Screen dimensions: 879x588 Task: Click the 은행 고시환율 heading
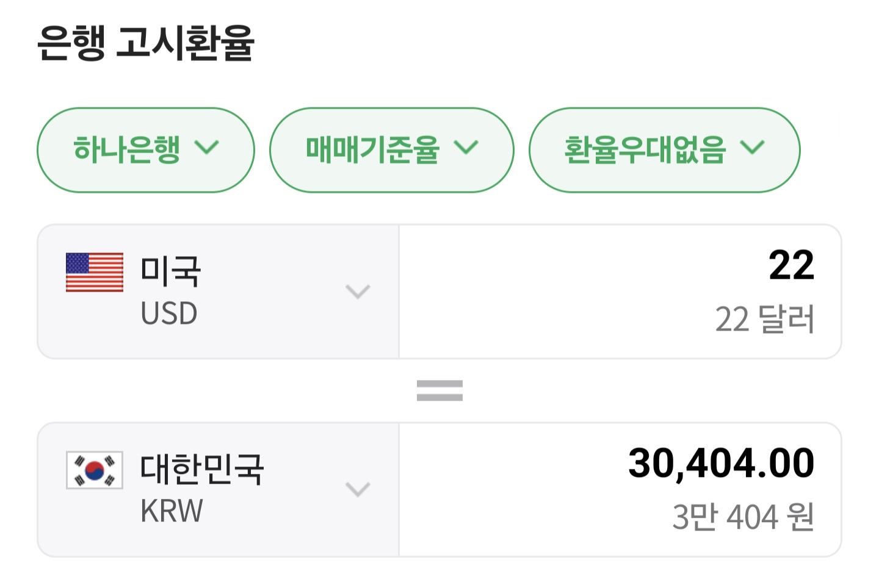tap(145, 43)
